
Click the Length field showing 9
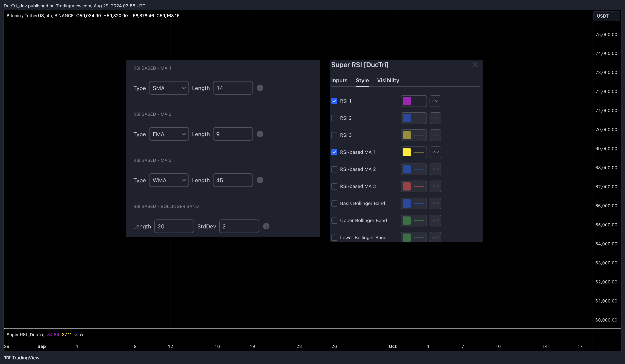point(233,134)
